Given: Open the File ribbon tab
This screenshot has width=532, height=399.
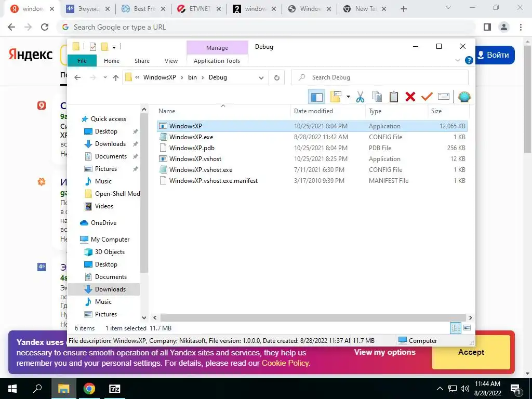Looking at the screenshot, I should 82,61.
